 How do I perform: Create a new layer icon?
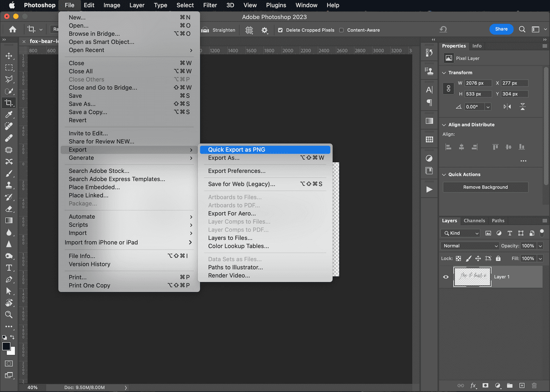click(522, 386)
